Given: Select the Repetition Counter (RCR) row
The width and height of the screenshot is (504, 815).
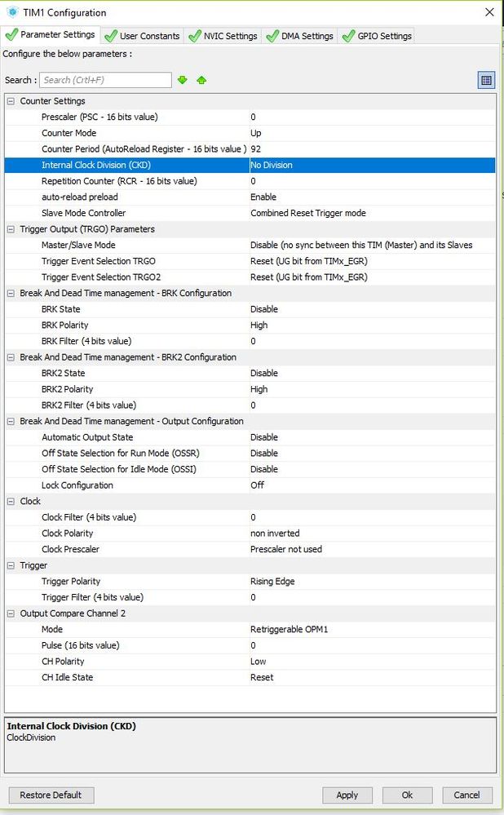Looking at the screenshot, I should (x=250, y=181).
